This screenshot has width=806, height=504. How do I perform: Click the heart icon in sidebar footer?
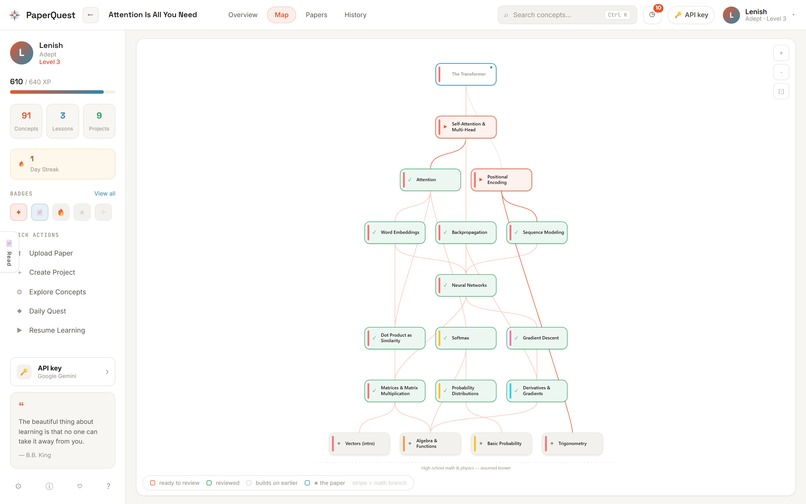pyautogui.click(x=80, y=486)
